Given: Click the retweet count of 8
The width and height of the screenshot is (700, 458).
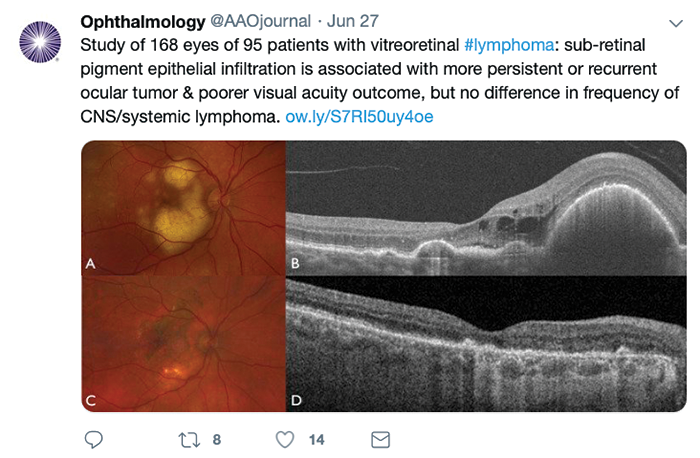Looking at the screenshot, I should coord(216,439).
